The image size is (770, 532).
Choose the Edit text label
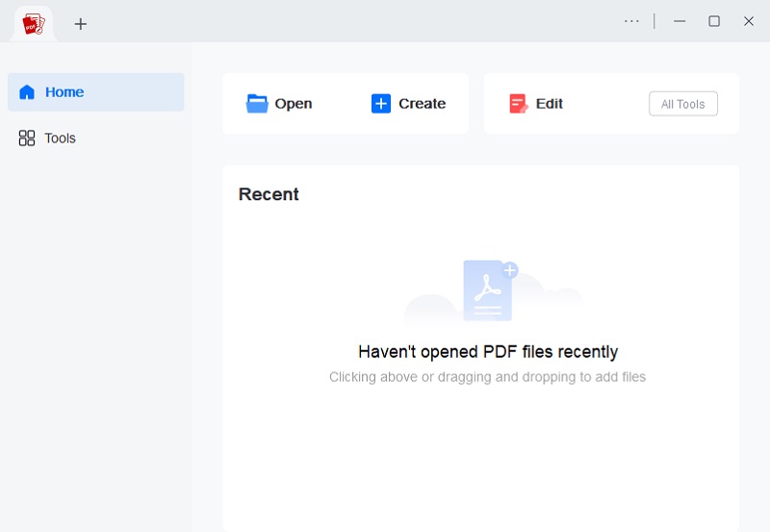coord(550,104)
